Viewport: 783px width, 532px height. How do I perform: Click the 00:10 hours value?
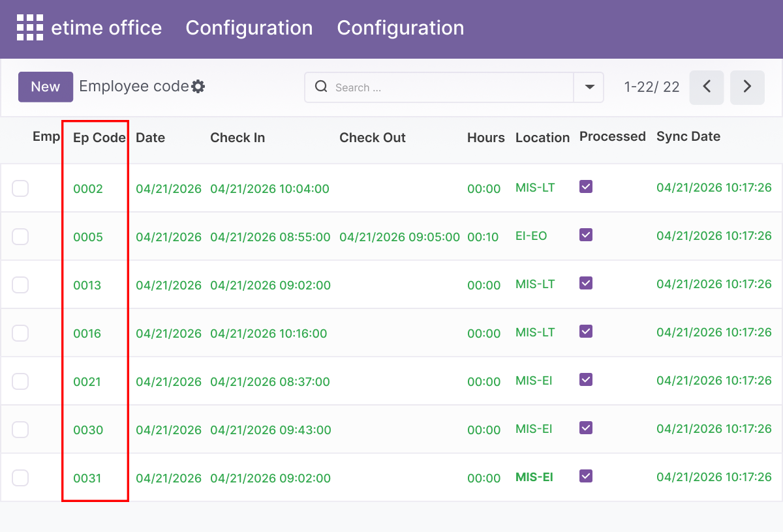click(x=483, y=237)
